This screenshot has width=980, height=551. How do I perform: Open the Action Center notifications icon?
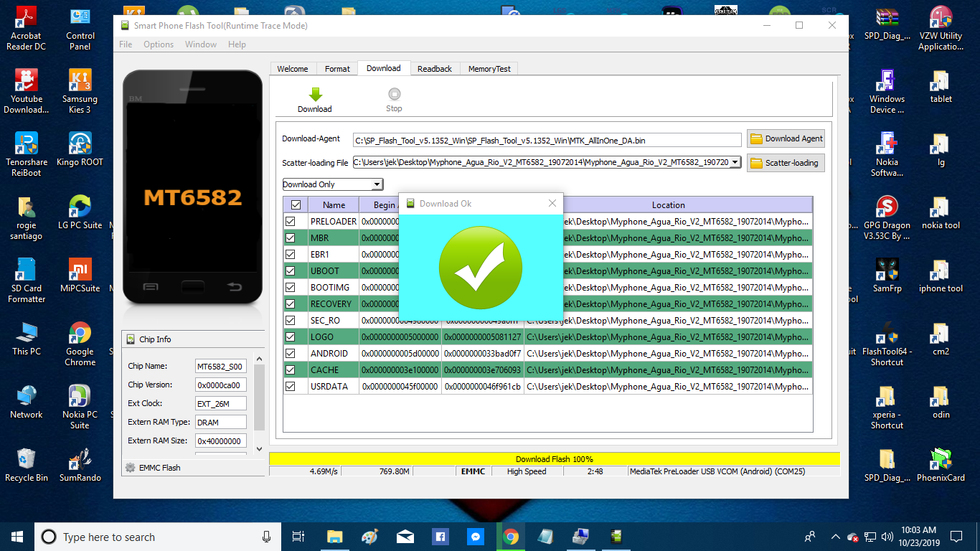[956, 537]
